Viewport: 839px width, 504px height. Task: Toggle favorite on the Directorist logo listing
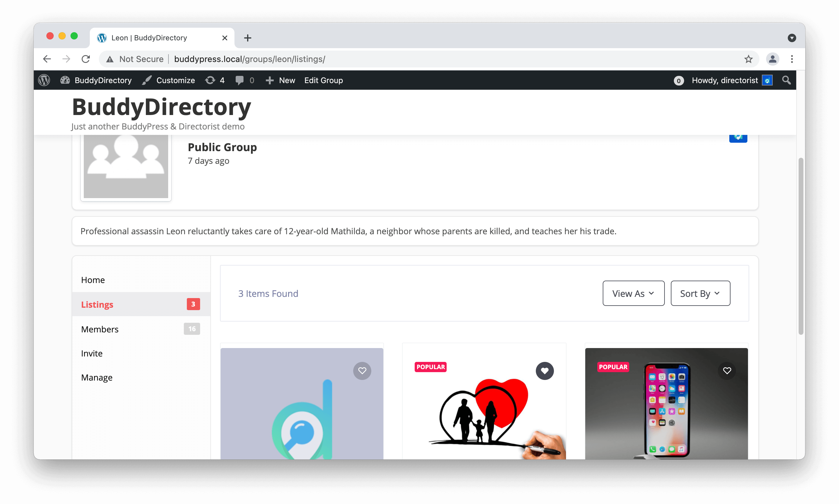362,371
